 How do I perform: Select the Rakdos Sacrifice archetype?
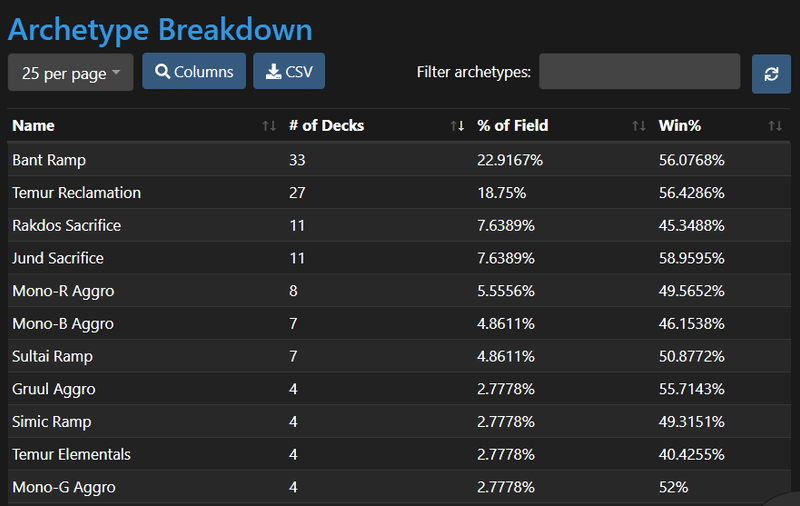(66, 225)
